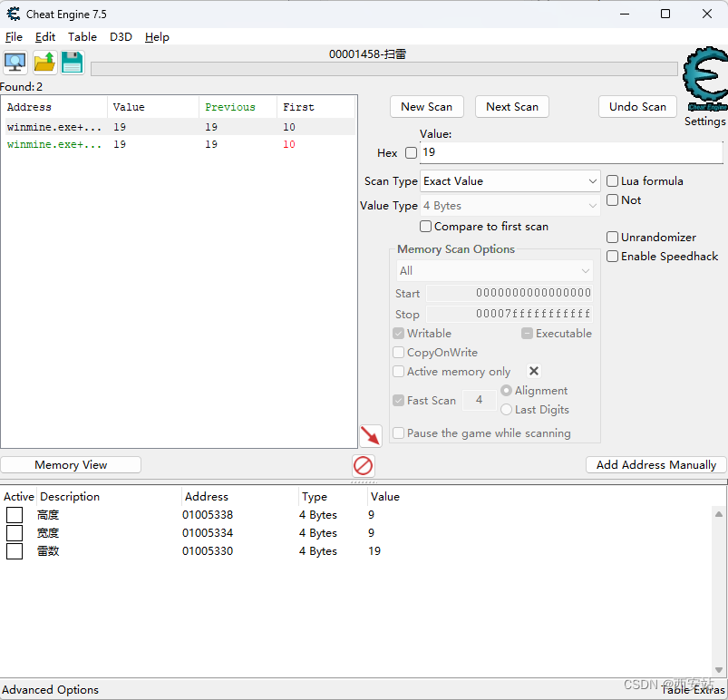Click the process name 00001458-扫雷 label
Viewport: 728px width, 700px height.
(368, 54)
